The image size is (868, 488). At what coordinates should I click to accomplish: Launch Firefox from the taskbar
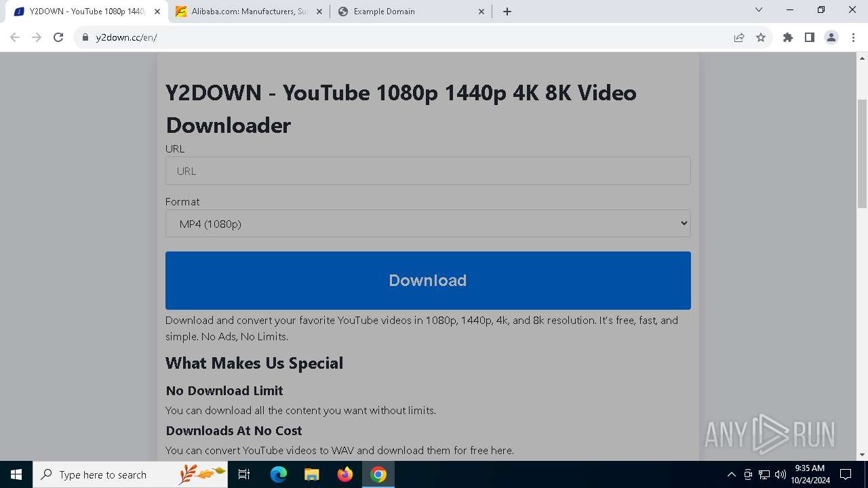click(345, 474)
